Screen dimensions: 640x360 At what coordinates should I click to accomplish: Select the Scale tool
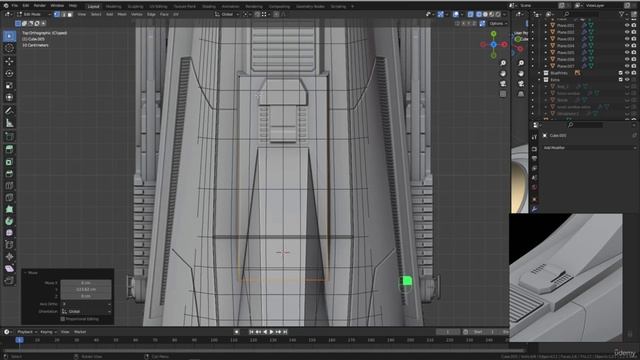click(x=9, y=85)
